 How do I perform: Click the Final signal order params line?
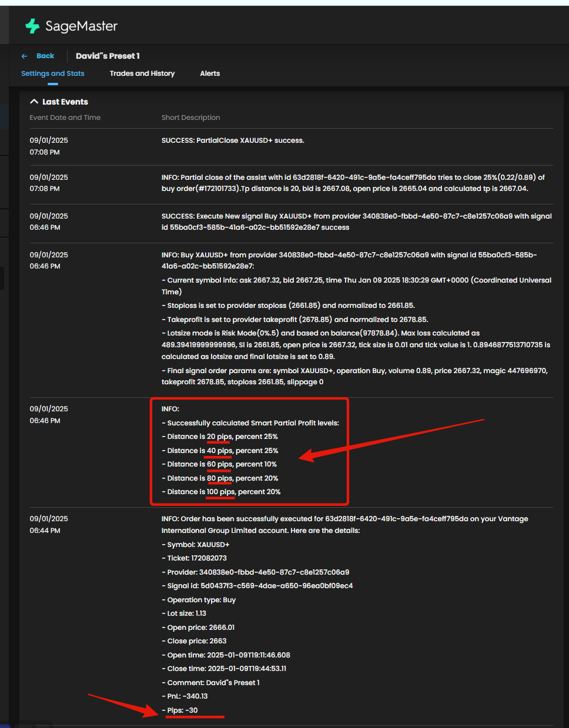pyautogui.click(x=355, y=376)
